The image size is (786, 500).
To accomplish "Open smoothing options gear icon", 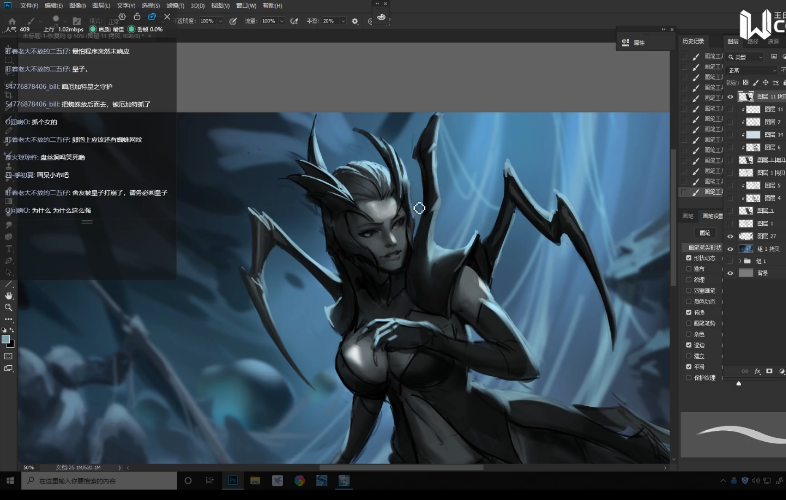I will pos(355,21).
